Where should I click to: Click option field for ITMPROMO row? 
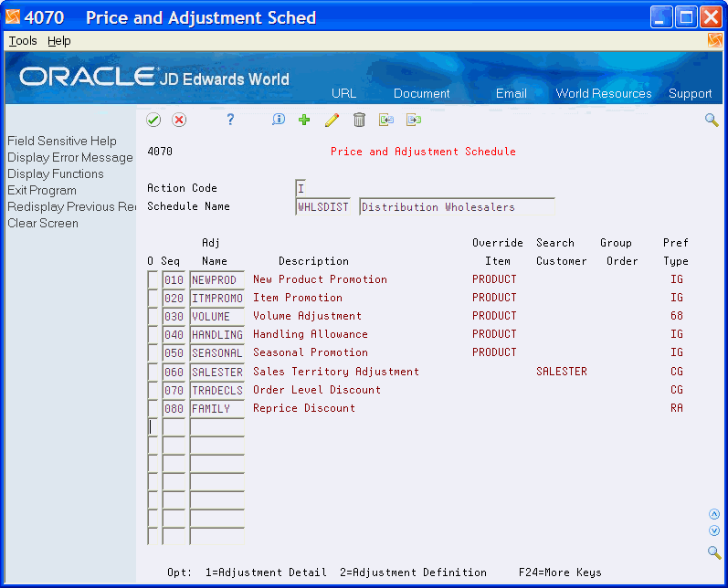point(153,298)
